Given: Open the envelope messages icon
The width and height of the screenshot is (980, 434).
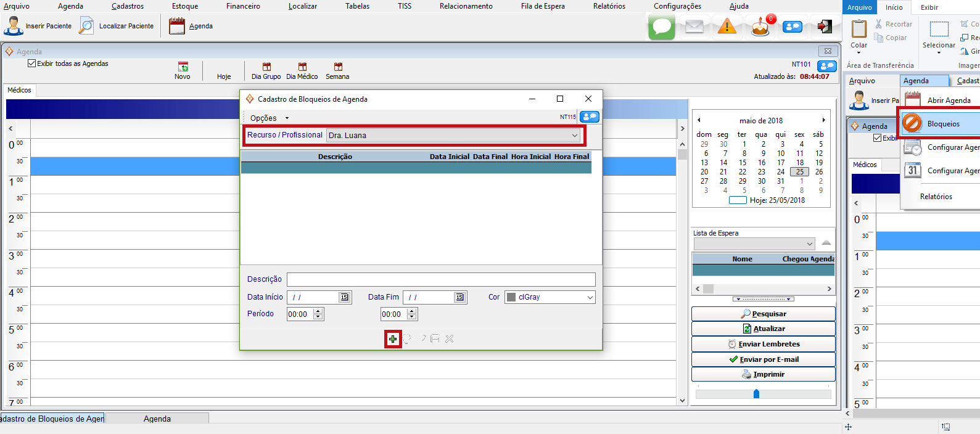Looking at the screenshot, I should (694, 27).
